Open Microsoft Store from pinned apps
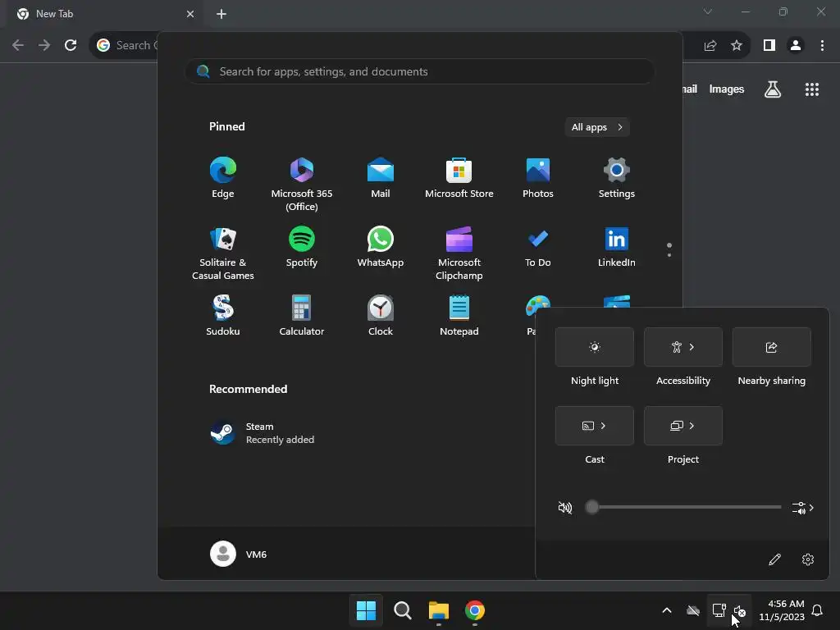Viewport: 840px width, 630px height. pyautogui.click(x=459, y=178)
